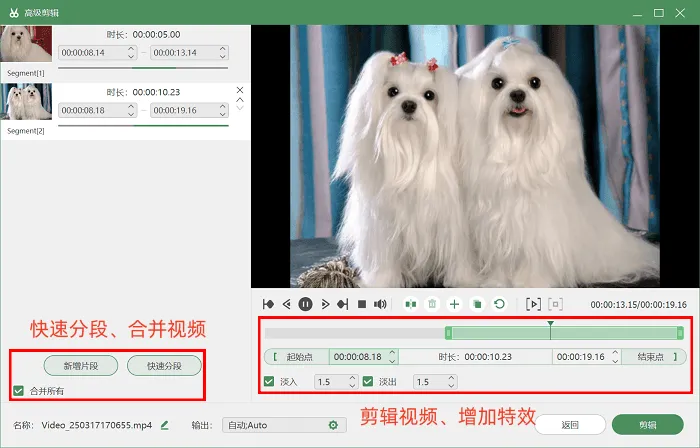Click the trash delete segment icon

pyautogui.click(x=432, y=304)
